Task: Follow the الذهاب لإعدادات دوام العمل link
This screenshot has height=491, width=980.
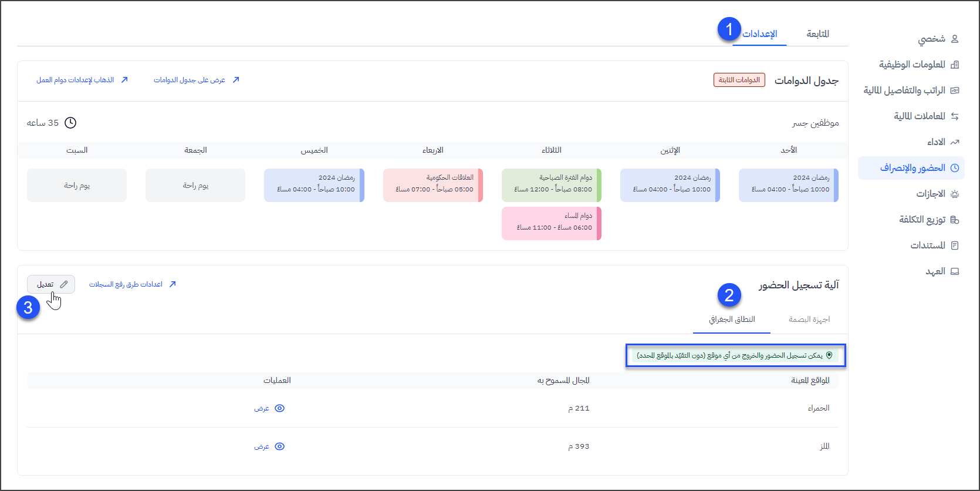Action: pyautogui.click(x=82, y=80)
